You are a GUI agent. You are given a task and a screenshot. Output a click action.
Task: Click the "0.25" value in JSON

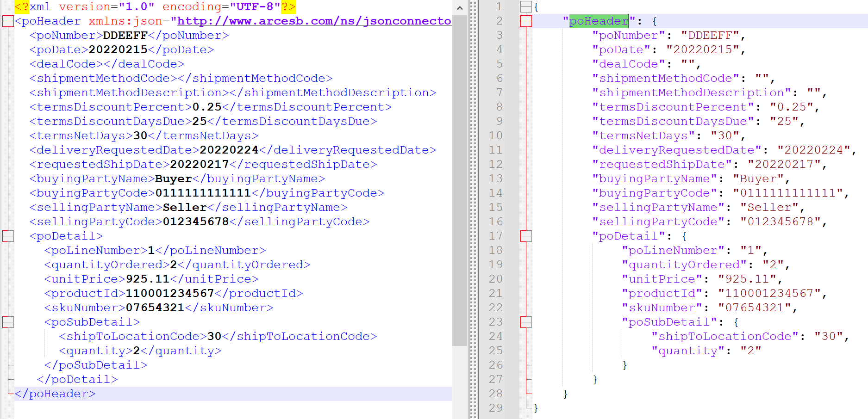[x=792, y=107]
